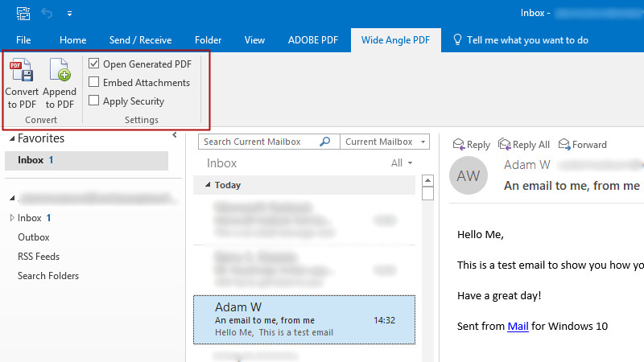Click the Undo arrow in title bar

tap(47, 13)
